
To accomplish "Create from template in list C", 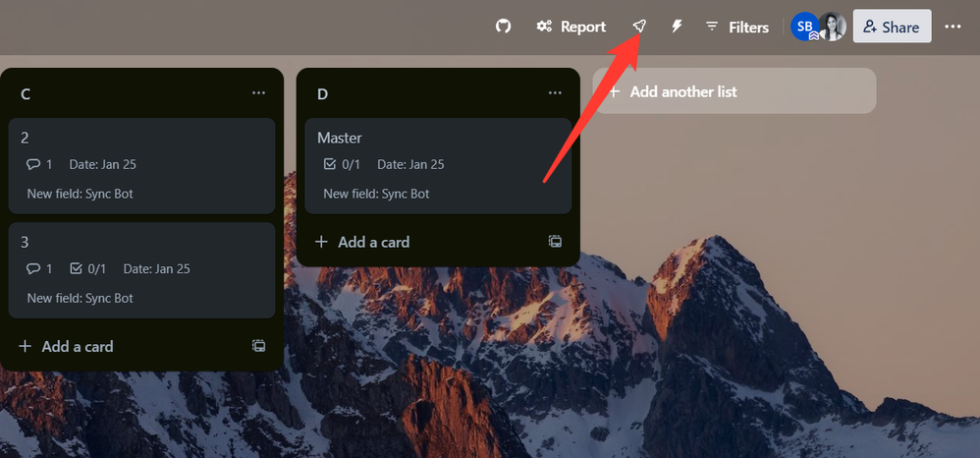I will [x=259, y=345].
